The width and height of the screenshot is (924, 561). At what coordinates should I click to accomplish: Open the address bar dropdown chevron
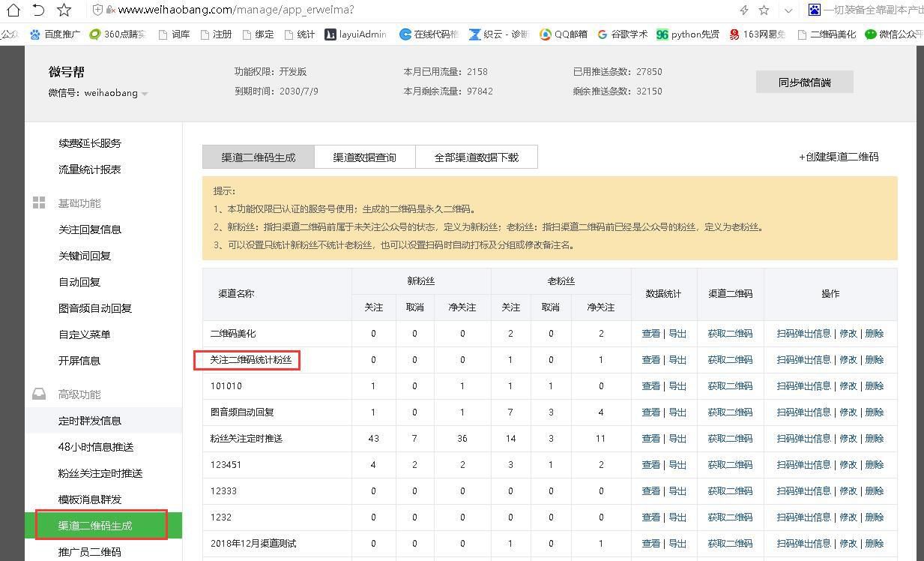[x=788, y=11]
